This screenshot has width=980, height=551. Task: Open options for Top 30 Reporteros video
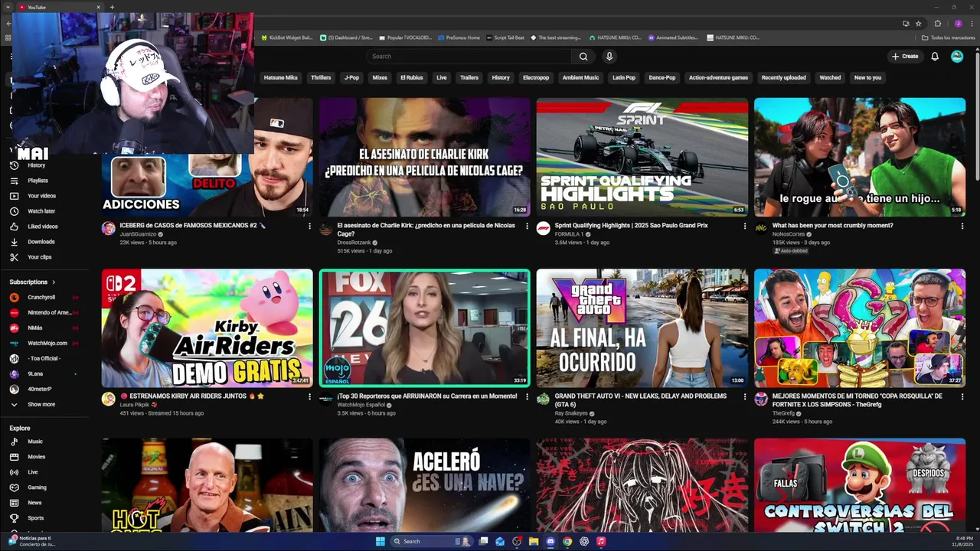click(x=527, y=397)
